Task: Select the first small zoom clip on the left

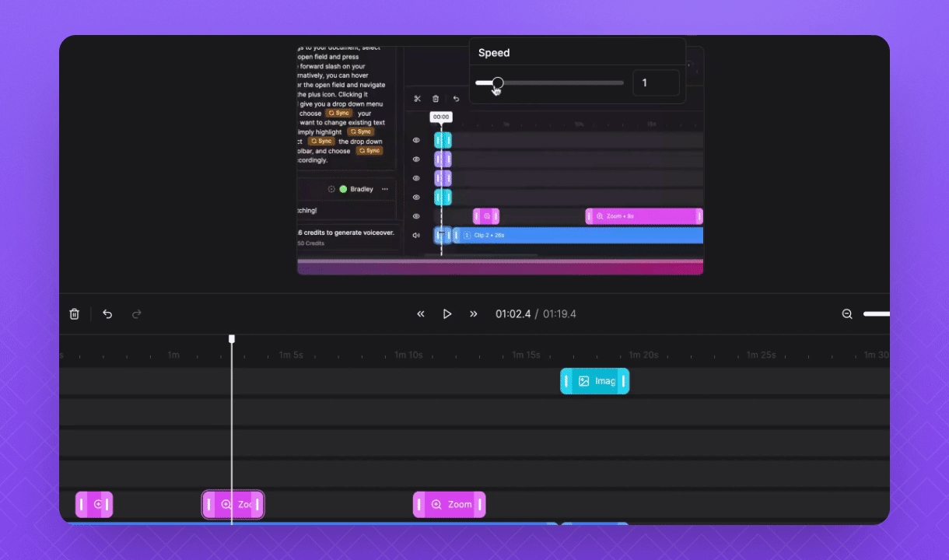Action: click(94, 505)
